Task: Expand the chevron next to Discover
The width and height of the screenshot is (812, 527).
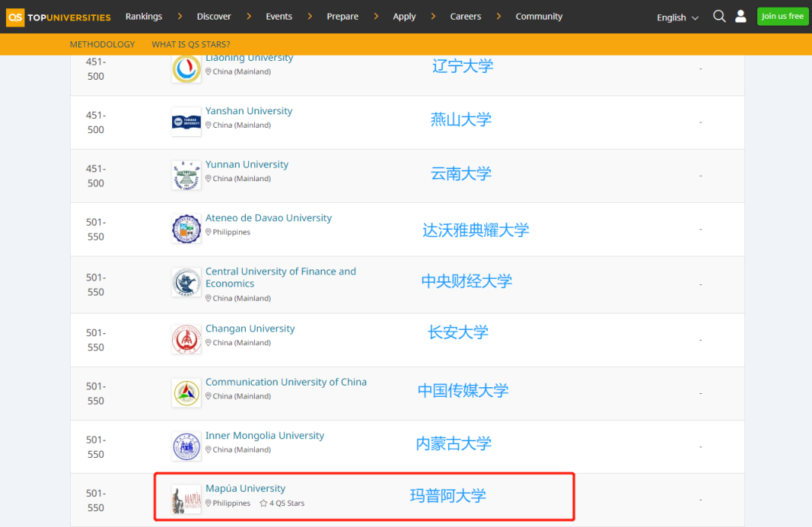Action: 249,17
